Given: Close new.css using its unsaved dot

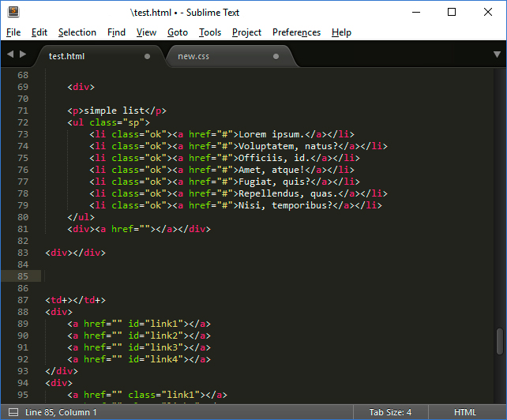Looking at the screenshot, I should point(276,57).
